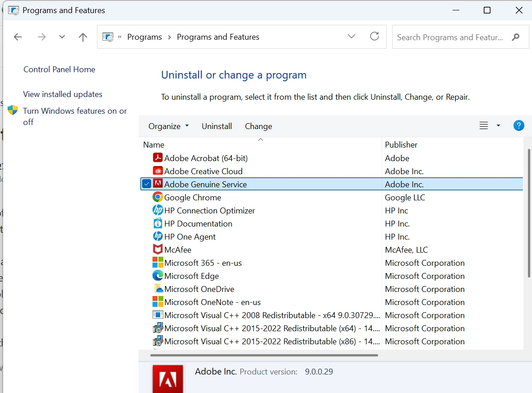The image size is (532, 393).
Task: Click the window title bar system icon
Action: [x=13, y=10]
